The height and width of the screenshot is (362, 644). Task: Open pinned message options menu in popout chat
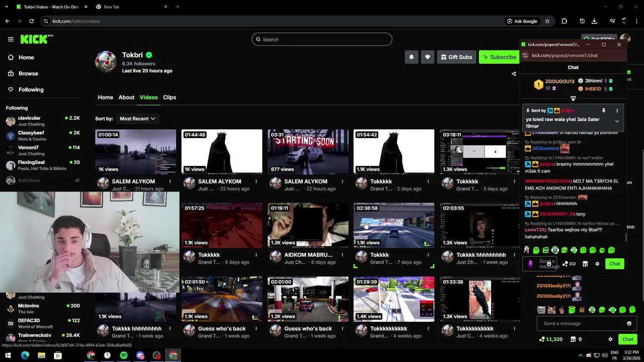coord(617,111)
